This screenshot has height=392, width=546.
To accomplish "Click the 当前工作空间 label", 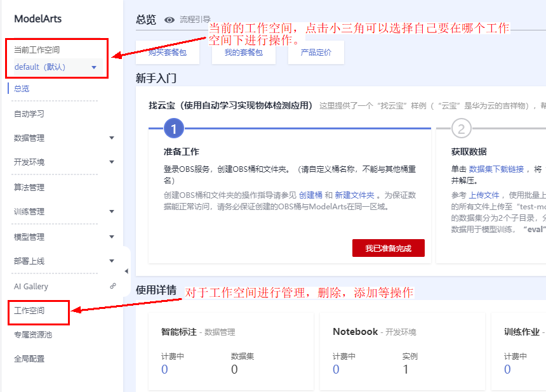I will coord(37,49).
